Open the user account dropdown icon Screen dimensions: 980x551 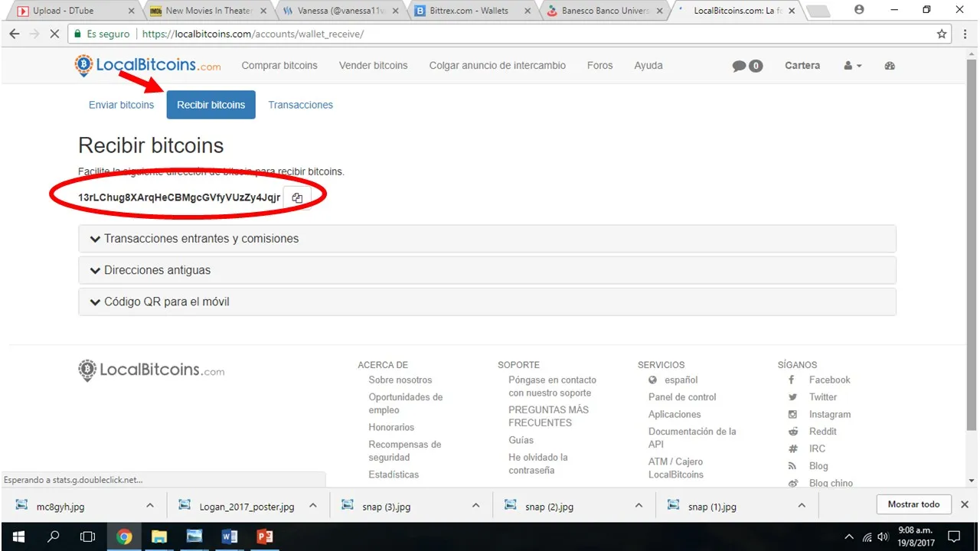tap(853, 66)
